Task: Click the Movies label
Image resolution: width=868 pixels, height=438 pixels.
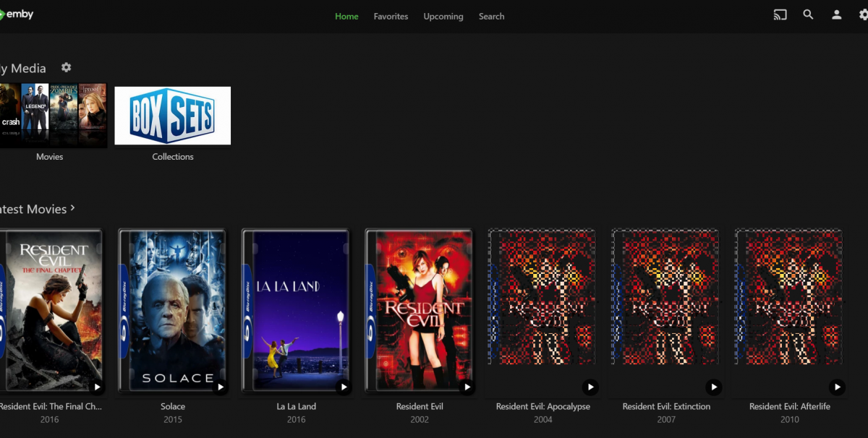Action: pos(50,156)
